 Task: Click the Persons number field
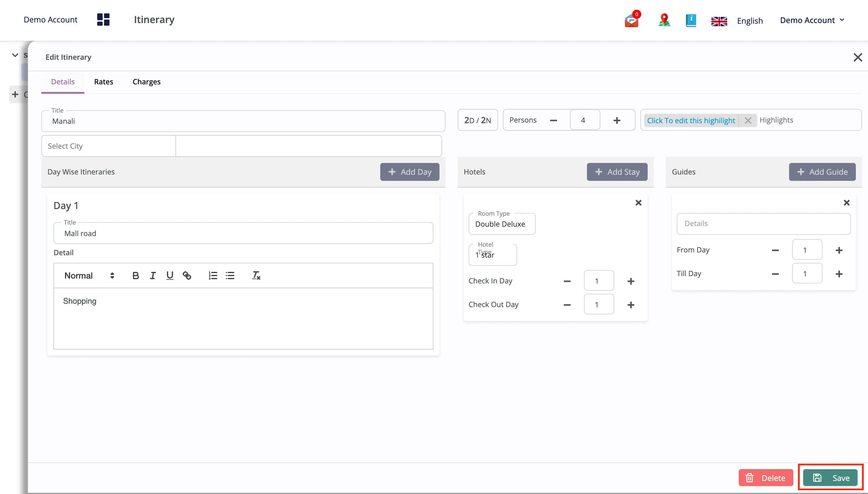[x=585, y=120]
